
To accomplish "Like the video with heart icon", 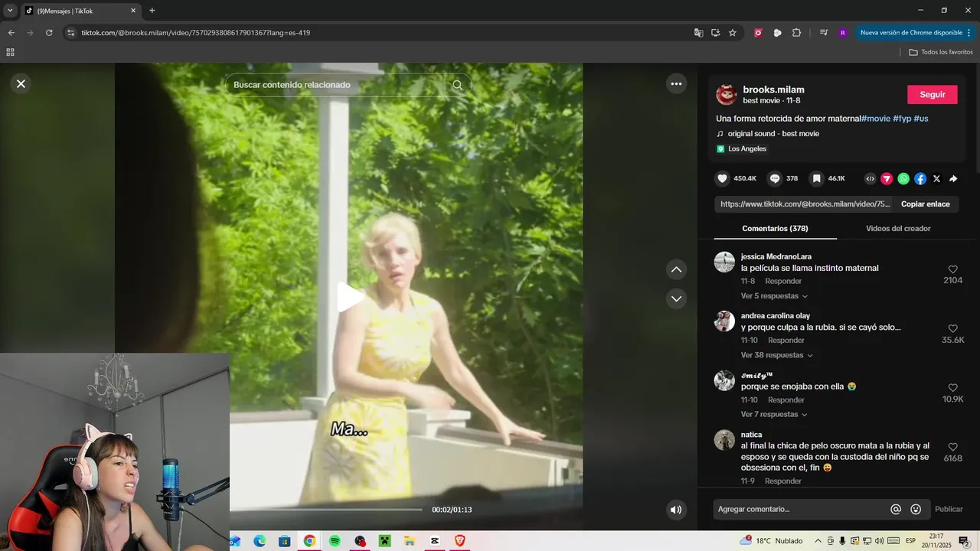I will click(x=722, y=178).
